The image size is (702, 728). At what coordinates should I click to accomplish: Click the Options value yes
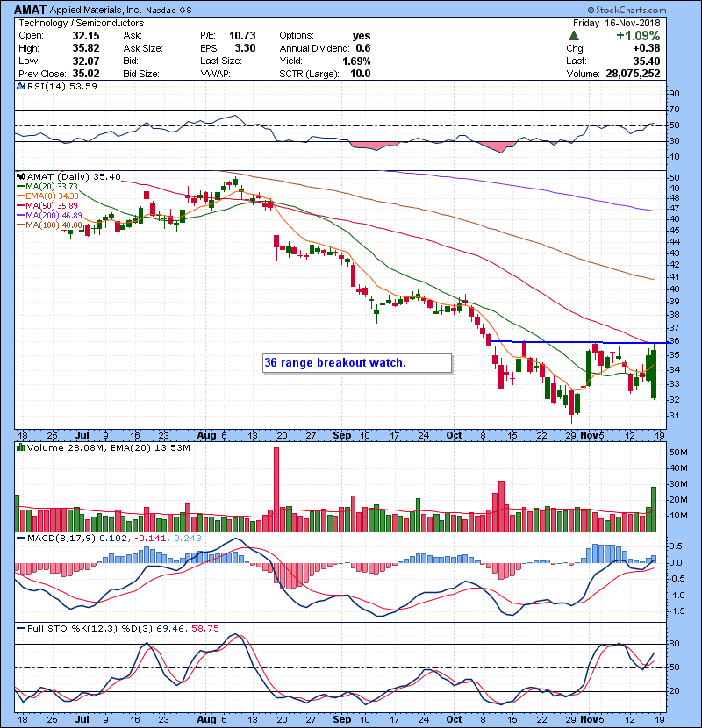(x=361, y=36)
